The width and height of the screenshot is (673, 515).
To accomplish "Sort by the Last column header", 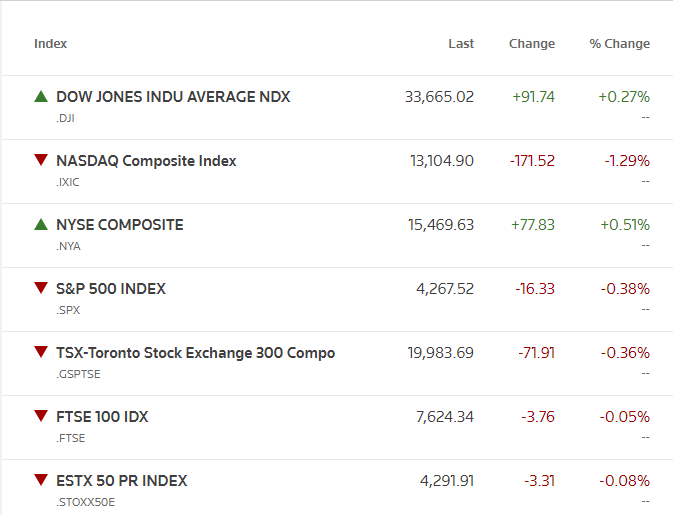I will point(461,44).
